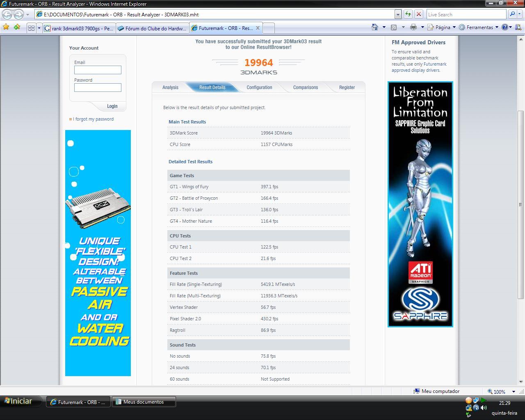The height and width of the screenshot is (420, 525).
Task: Open Quick Tabs grid icon
Action: point(31,28)
